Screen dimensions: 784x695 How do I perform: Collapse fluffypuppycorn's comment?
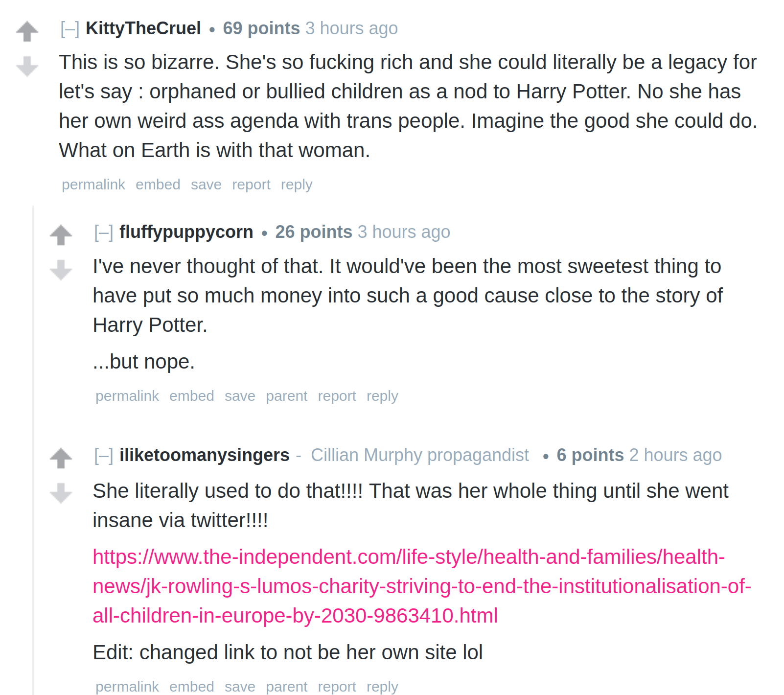103,232
